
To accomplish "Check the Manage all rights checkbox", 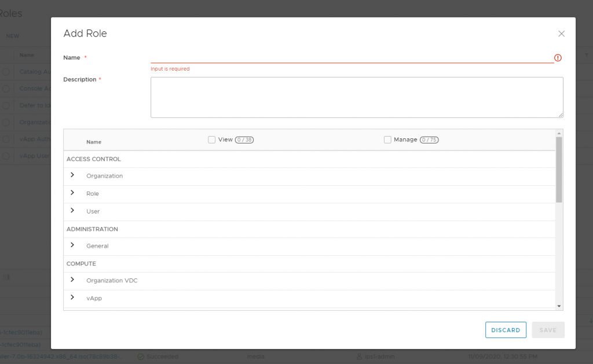I will click(x=387, y=139).
